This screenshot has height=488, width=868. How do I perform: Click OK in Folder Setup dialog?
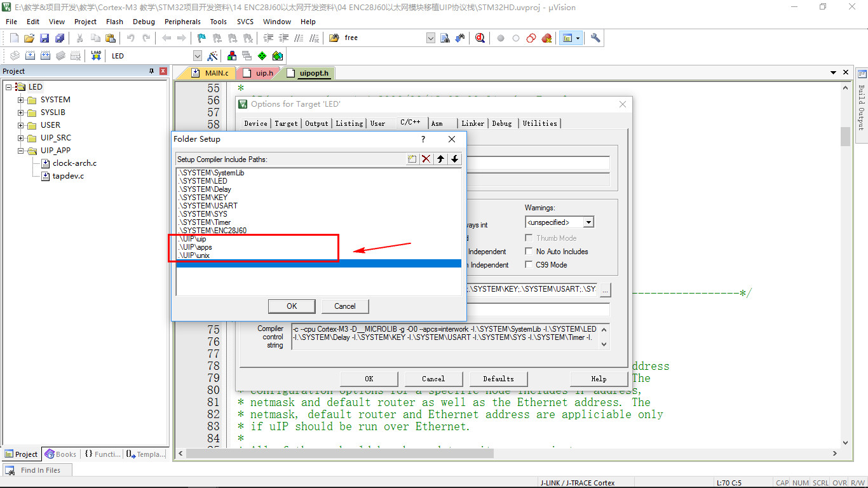pyautogui.click(x=292, y=306)
